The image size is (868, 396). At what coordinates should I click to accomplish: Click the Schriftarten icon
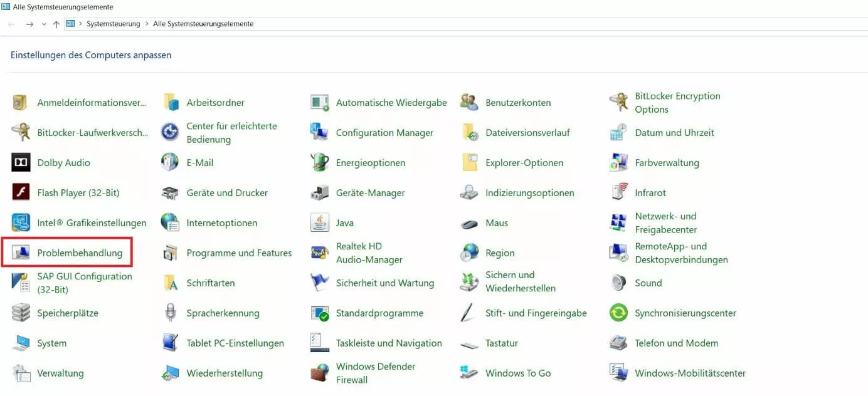point(170,283)
